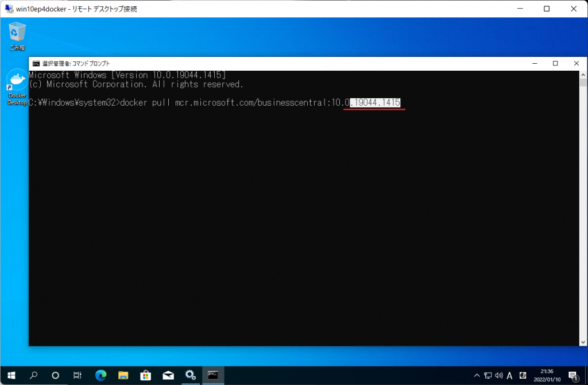This screenshot has width=588, height=385.
Task: Open the Windows Start menu
Action: coord(11,375)
